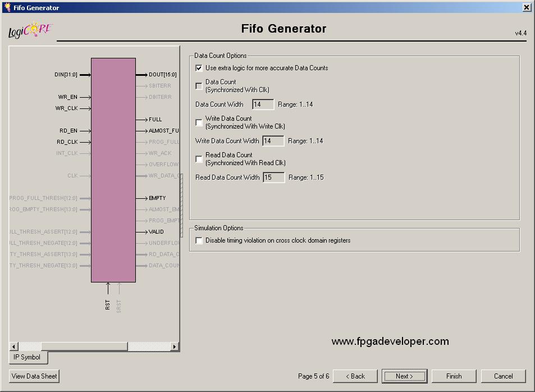Click the SBITERR port label
The image size is (535, 392).
[x=160, y=86]
